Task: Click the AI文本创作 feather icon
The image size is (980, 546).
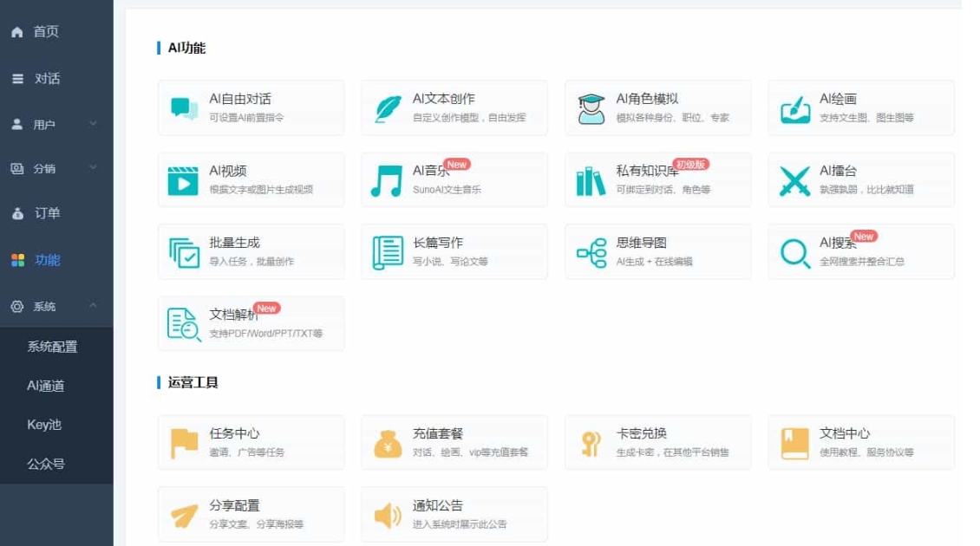Action: (387, 108)
